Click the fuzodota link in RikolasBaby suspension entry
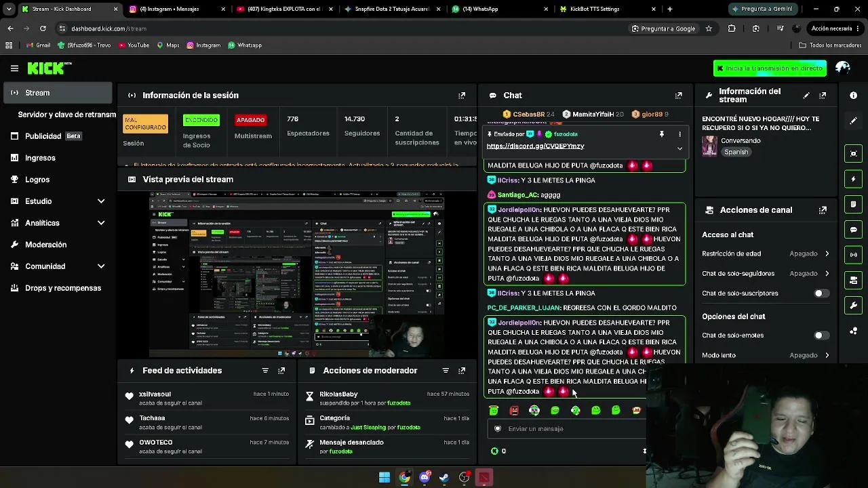Screen dimensions: 868x488 click(398, 403)
